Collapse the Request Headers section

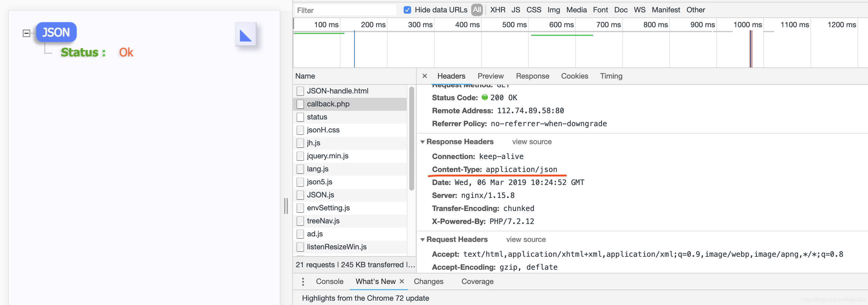(x=422, y=240)
